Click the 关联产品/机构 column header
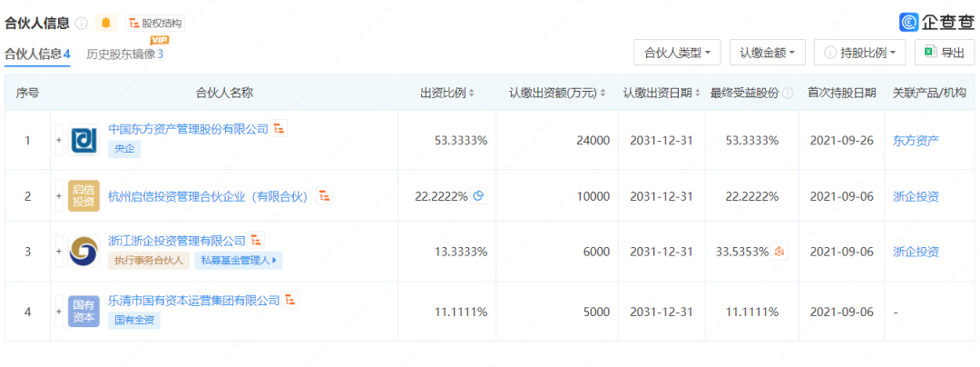980x367 pixels. click(929, 93)
